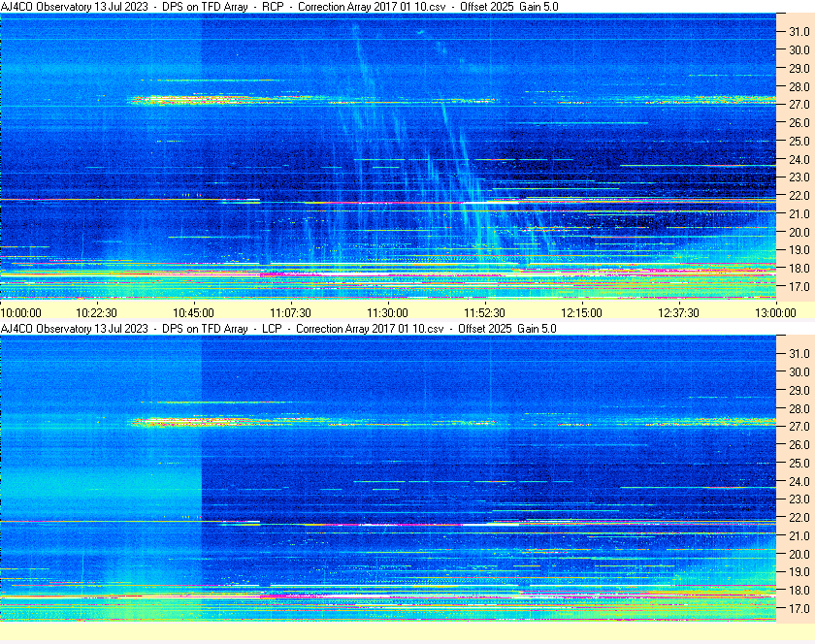Click the 22.0 frequency label in LCP plot
The width and height of the screenshot is (815, 644).
(799, 517)
